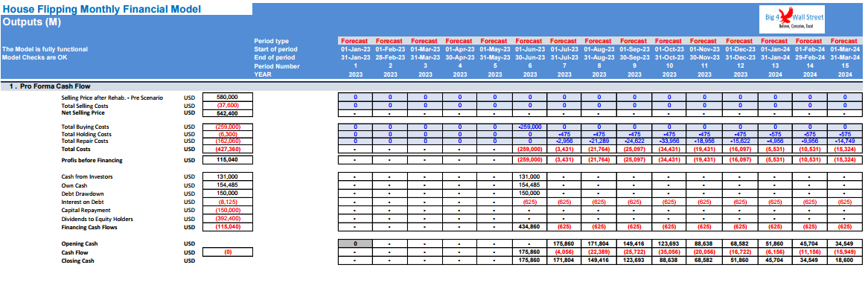Select the Total Selling Costs value cell
Screen dimensions: 868x294
(228, 105)
